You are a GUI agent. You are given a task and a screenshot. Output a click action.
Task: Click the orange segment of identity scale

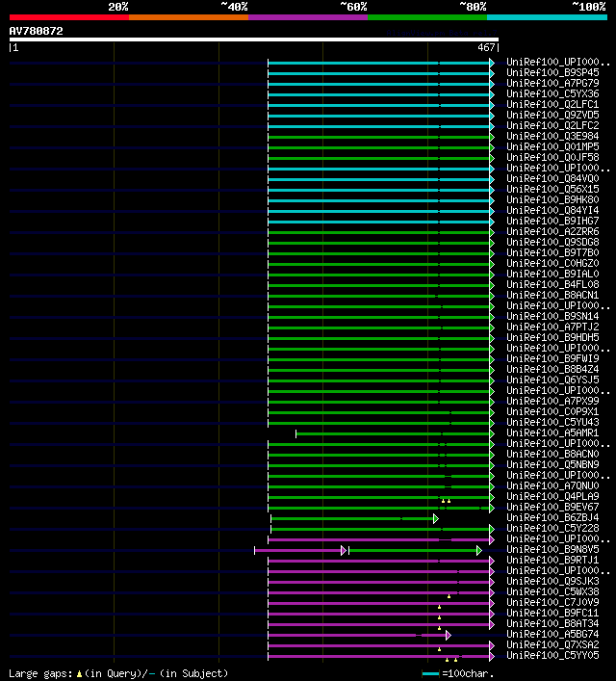189,17
